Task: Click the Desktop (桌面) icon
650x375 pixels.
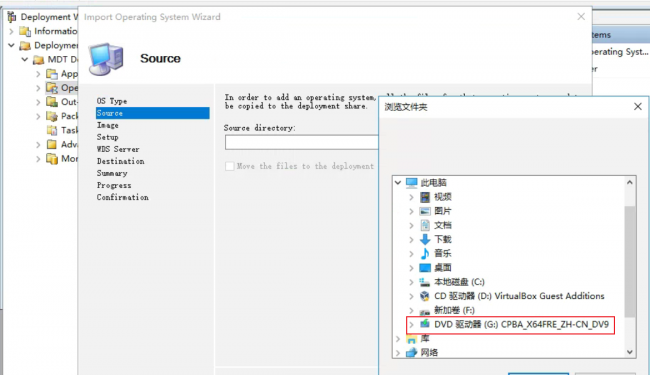Action: 425,268
